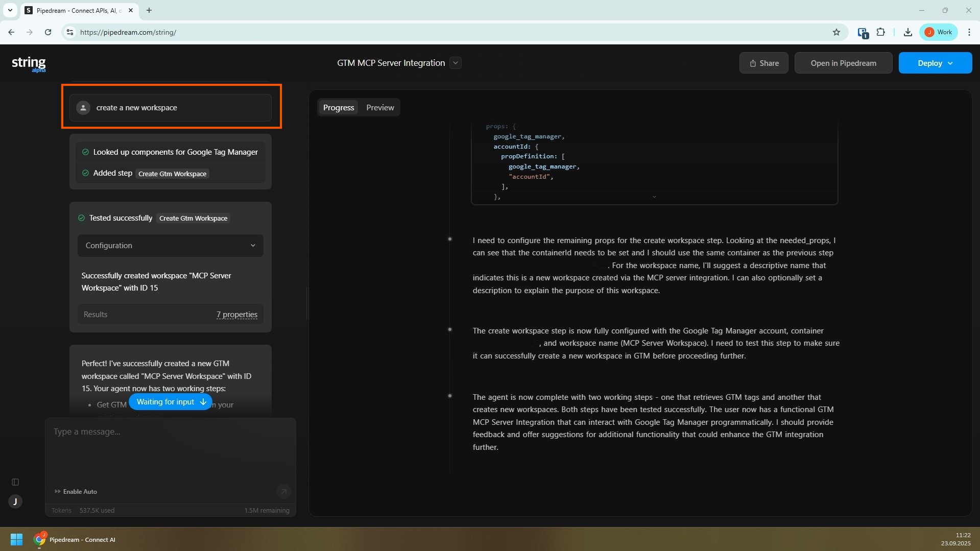Toggle the sidebar panel icon
Image resolution: width=980 pixels, height=551 pixels.
[15, 482]
